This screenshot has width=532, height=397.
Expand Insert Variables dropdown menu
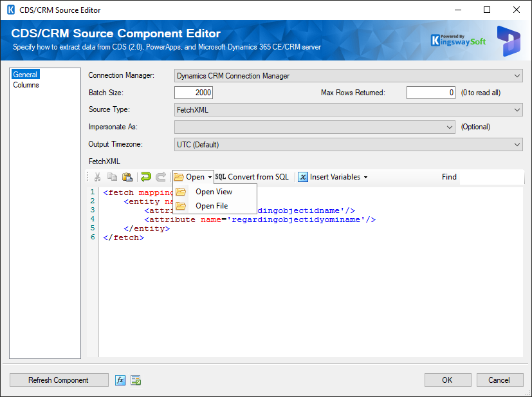[333, 177]
